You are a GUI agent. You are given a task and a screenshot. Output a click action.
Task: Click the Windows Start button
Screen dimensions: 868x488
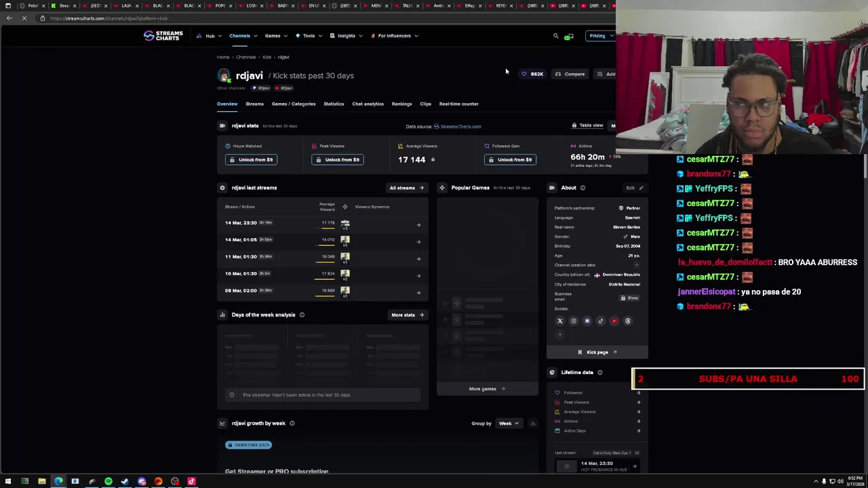(8, 481)
